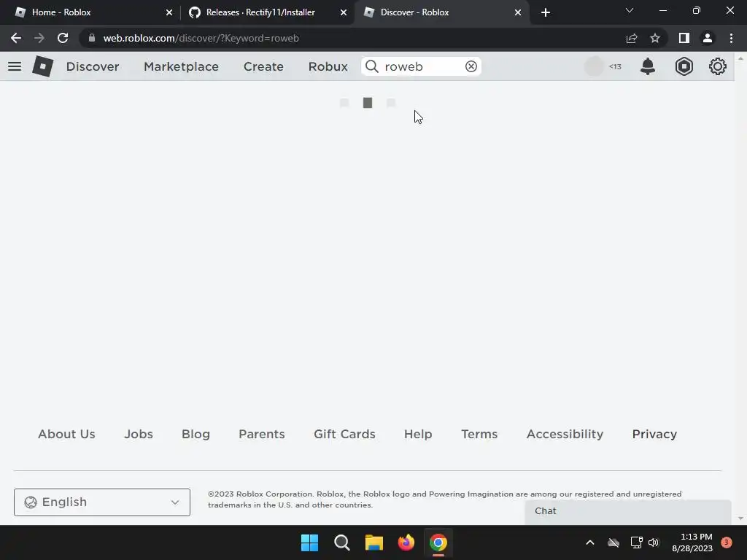Open the Robux balance icon
This screenshot has width=747, height=560.
tap(684, 66)
